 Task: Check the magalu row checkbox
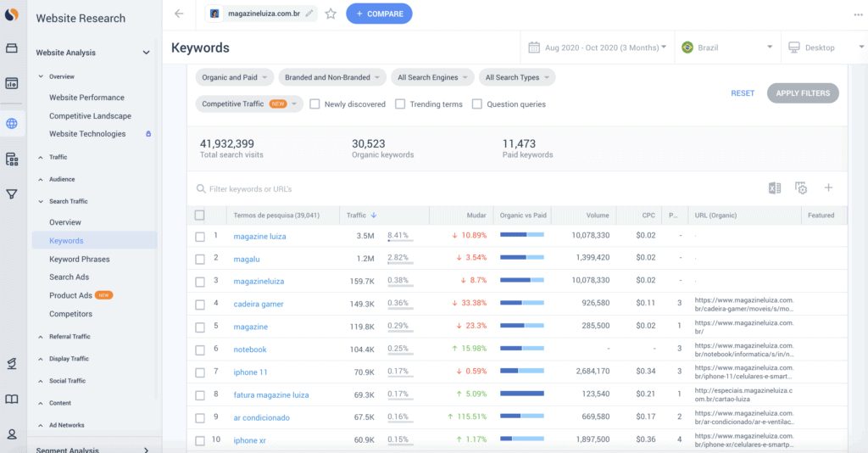200,260
